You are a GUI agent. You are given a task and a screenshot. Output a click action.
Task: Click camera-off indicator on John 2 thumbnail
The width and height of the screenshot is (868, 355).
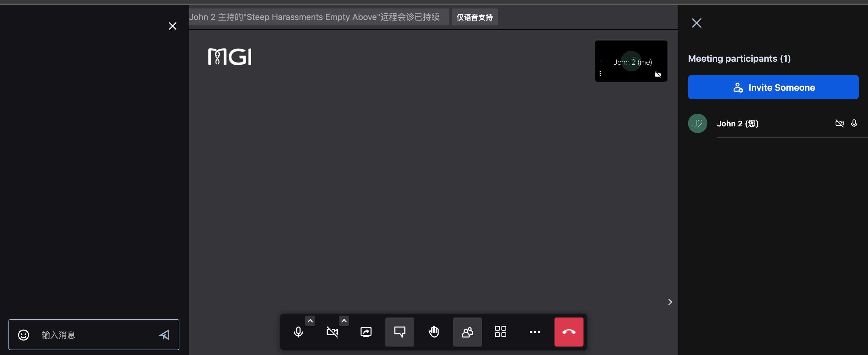click(658, 75)
